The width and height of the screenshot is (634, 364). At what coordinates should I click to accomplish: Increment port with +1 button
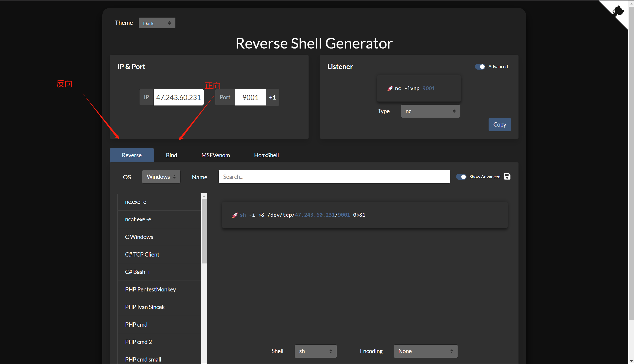(x=272, y=97)
